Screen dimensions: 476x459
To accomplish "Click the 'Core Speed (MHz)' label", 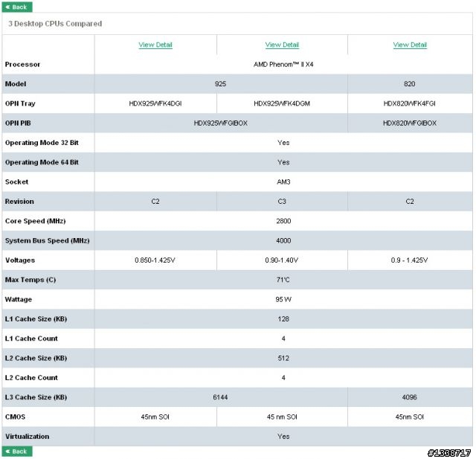I will point(35,221).
